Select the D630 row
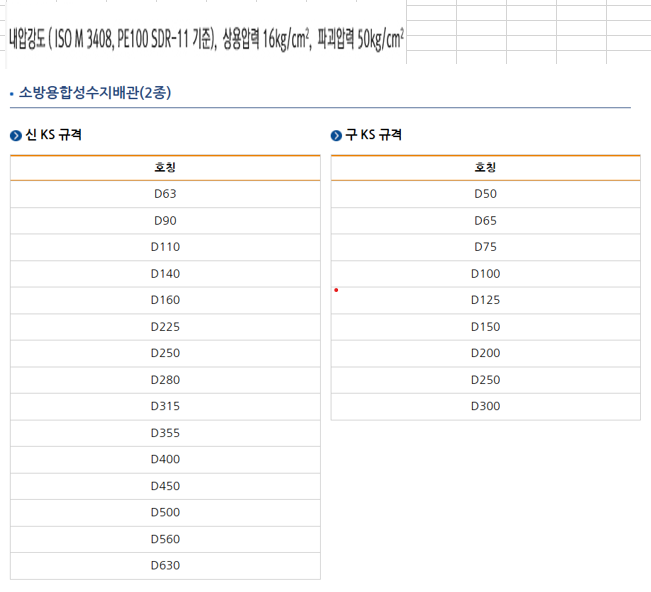The width and height of the screenshot is (651, 592). [x=165, y=565]
